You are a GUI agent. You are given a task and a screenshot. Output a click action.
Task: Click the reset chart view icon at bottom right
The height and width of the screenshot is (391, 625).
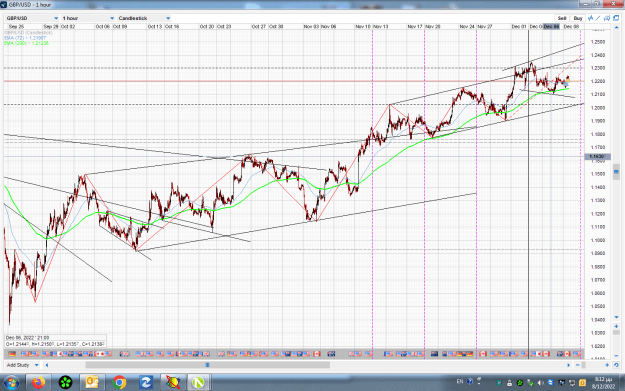tap(616, 365)
